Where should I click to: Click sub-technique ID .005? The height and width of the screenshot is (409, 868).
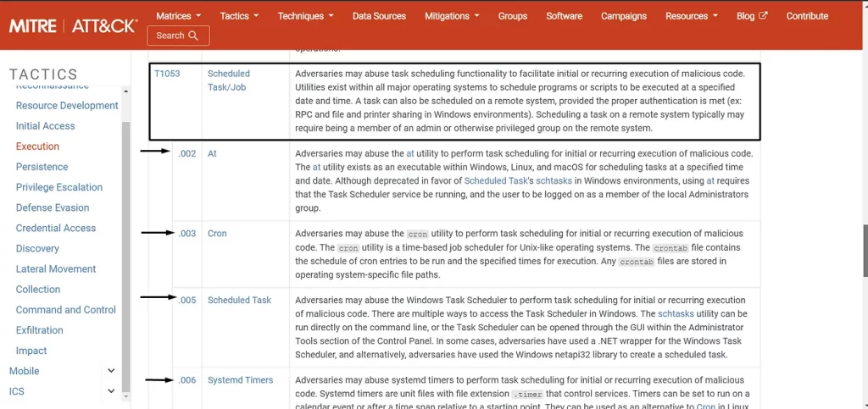click(187, 300)
